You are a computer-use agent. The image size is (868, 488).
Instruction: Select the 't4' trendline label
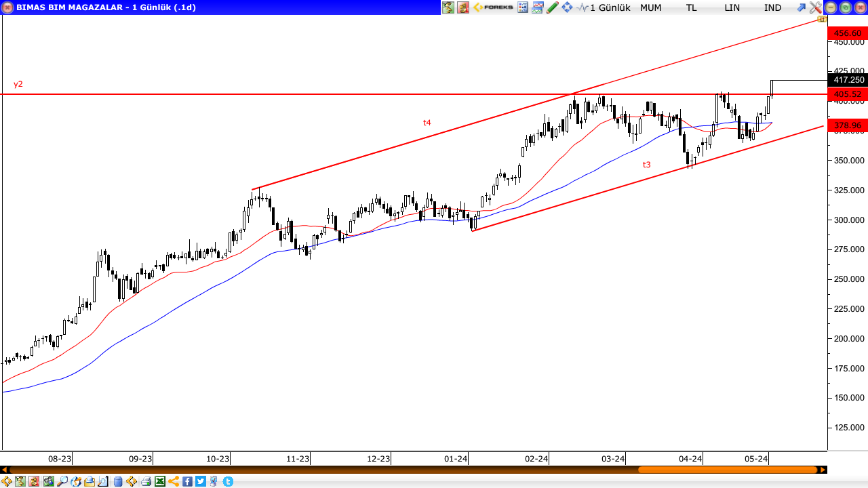tap(427, 123)
